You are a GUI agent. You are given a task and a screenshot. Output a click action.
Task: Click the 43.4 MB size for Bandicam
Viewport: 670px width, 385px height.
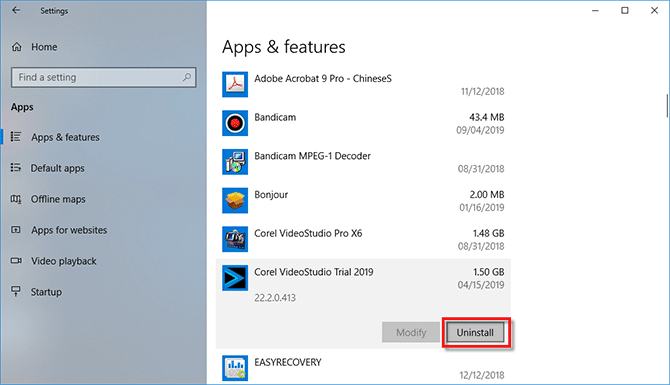coord(487,117)
